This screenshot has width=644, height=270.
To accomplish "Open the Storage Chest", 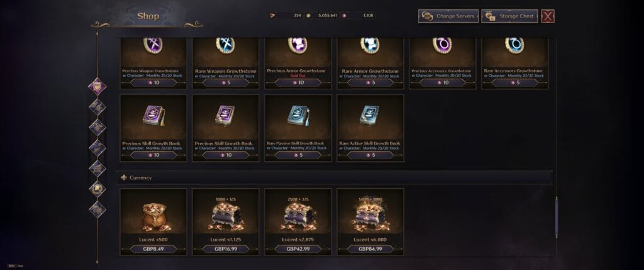I will click(x=509, y=16).
